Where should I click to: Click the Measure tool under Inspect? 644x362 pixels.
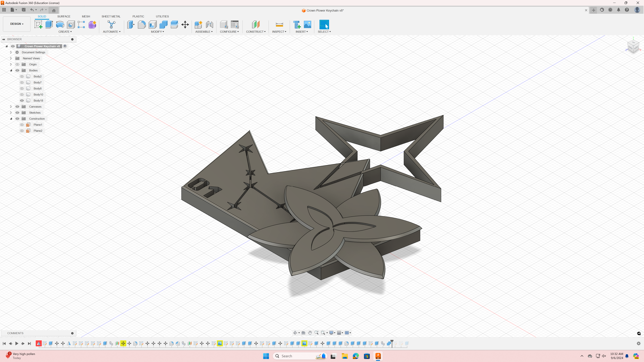pos(279,24)
